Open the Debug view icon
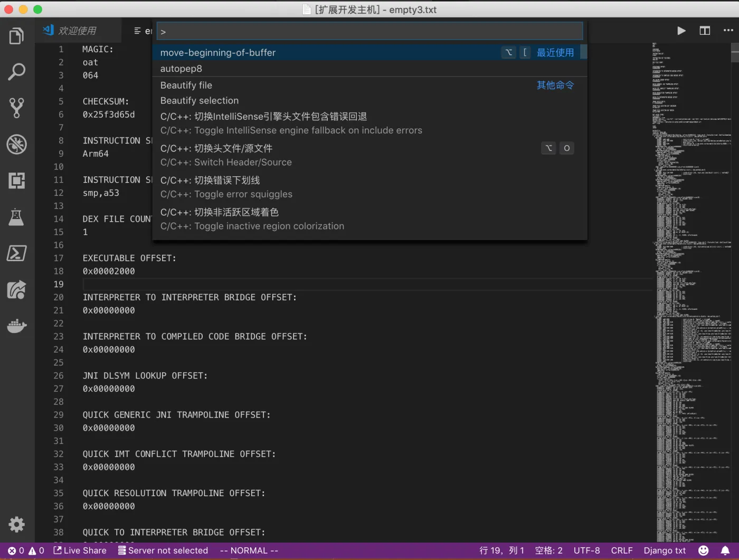Screen dimensions: 739x560 (17, 144)
